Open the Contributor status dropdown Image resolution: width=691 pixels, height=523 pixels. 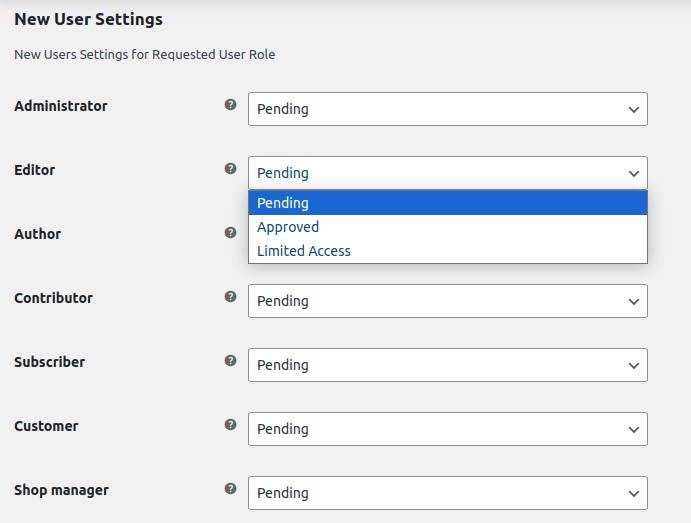(x=447, y=301)
